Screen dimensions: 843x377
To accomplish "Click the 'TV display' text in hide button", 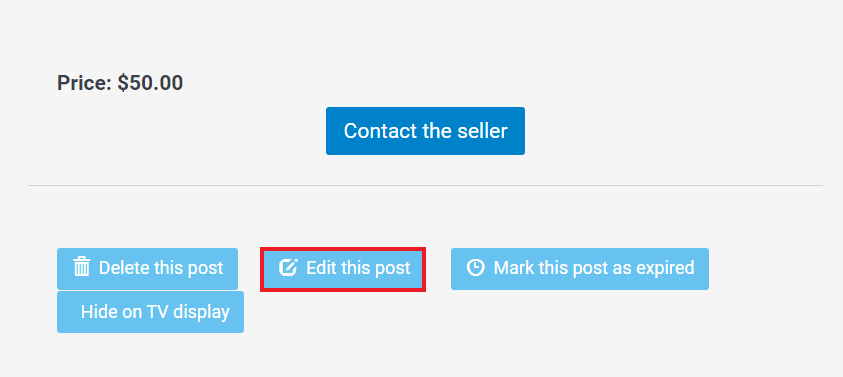I will click(188, 312).
